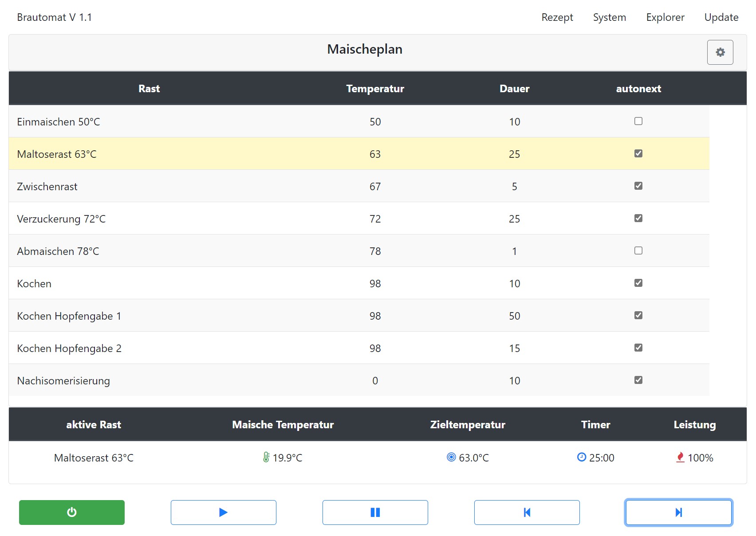This screenshot has width=756, height=536.
Task: Enable autonext for Abmaischen 78°C
Action: tap(638, 250)
